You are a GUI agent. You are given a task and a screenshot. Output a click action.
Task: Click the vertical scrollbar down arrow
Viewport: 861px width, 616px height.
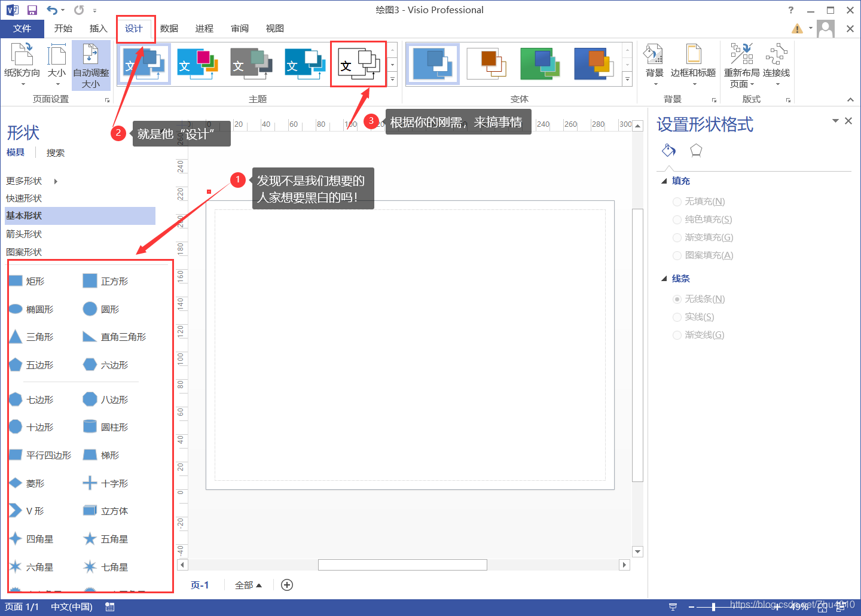637,552
